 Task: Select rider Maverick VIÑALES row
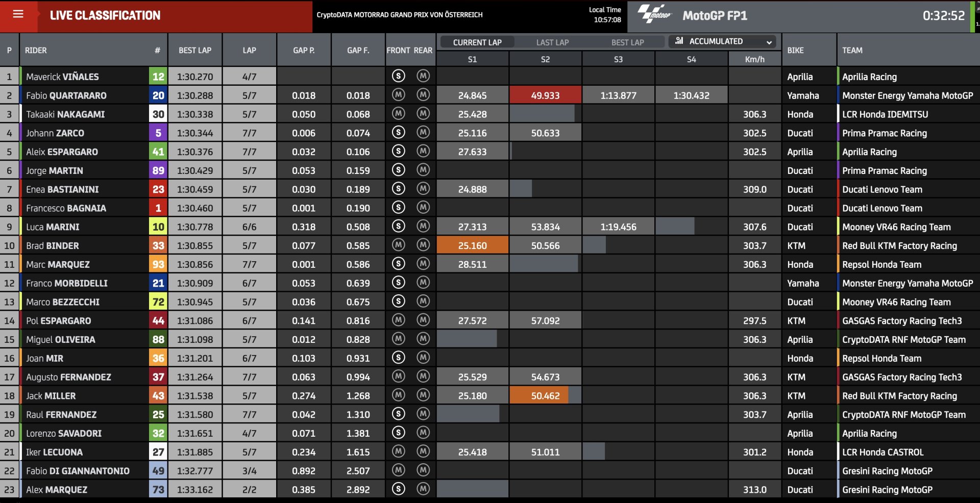click(490, 77)
